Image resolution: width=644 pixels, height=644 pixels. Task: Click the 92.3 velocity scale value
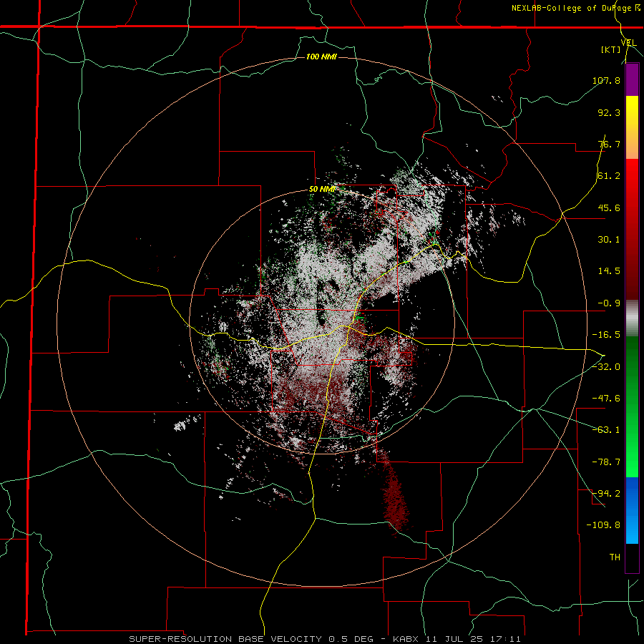[x=609, y=112]
